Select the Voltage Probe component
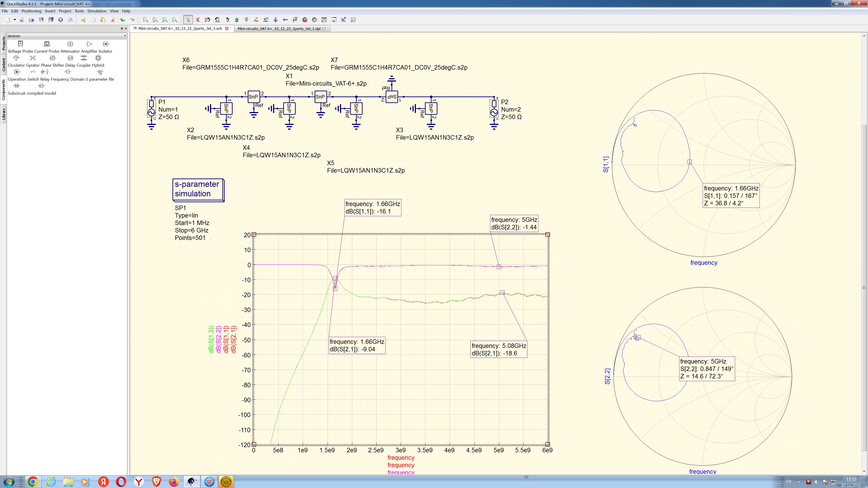 (x=21, y=44)
